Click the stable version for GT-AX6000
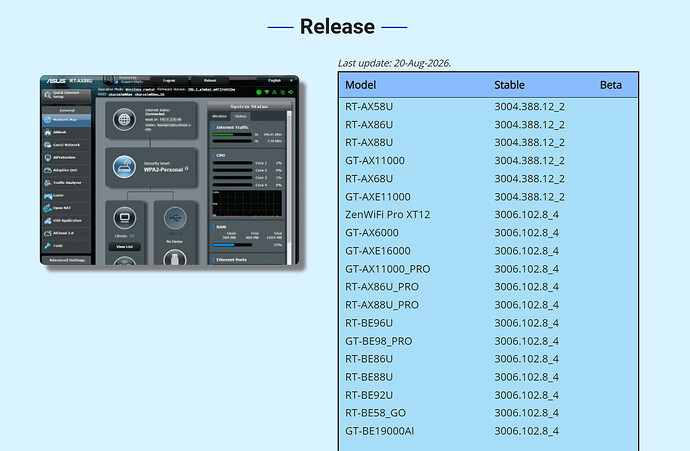 click(526, 233)
